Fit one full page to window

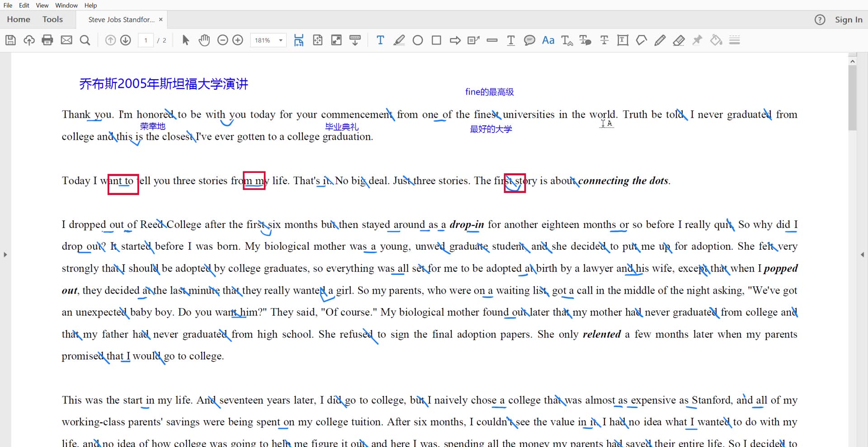point(318,40)
